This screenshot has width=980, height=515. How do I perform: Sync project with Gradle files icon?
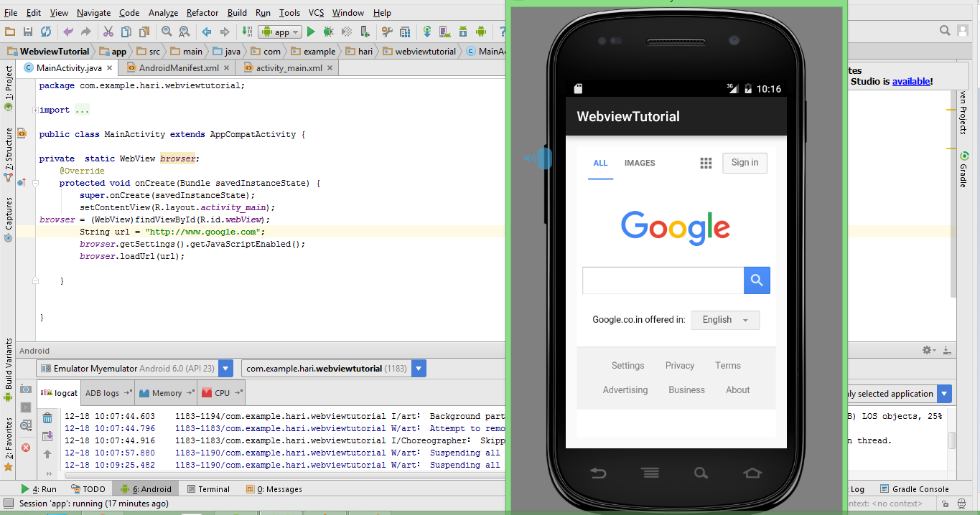(426, 32)
